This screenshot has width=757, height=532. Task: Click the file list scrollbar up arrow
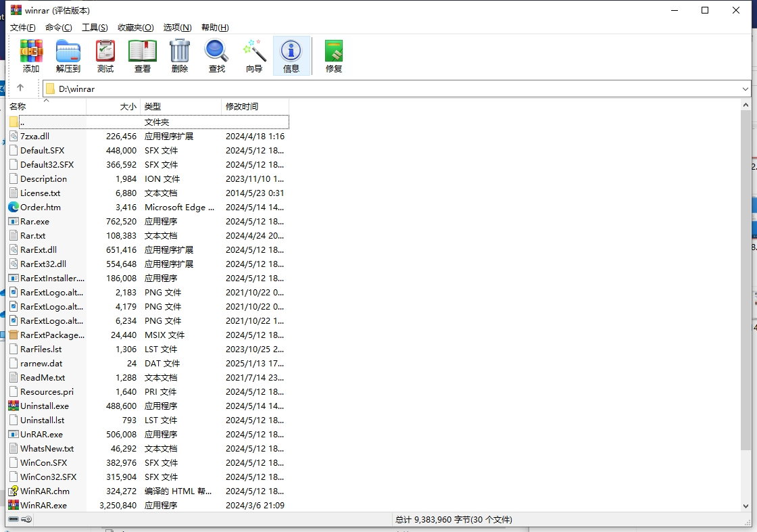coord(746,105)
